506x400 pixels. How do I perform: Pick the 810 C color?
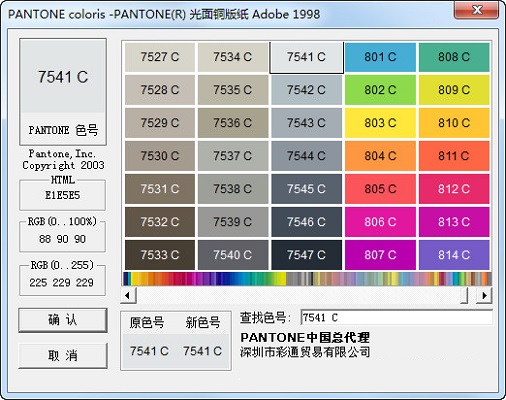point(454,123)
